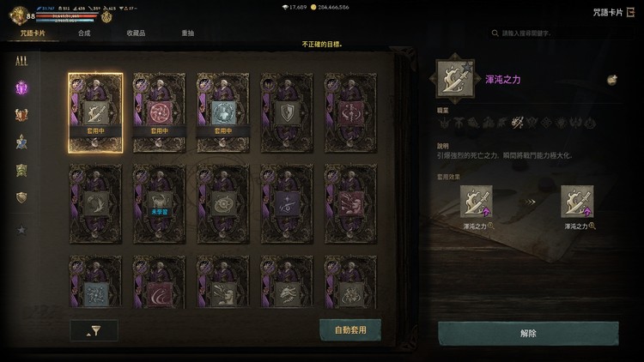Open the 收藏品 tab
The image size is (644, 362).
coord(136,33)
